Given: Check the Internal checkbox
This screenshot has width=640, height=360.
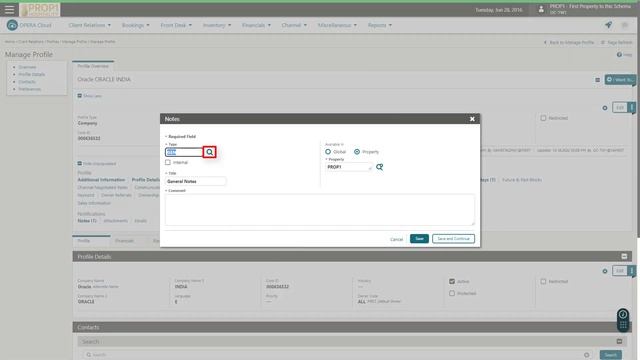Looking at the screenshot, I should [168, 162].
